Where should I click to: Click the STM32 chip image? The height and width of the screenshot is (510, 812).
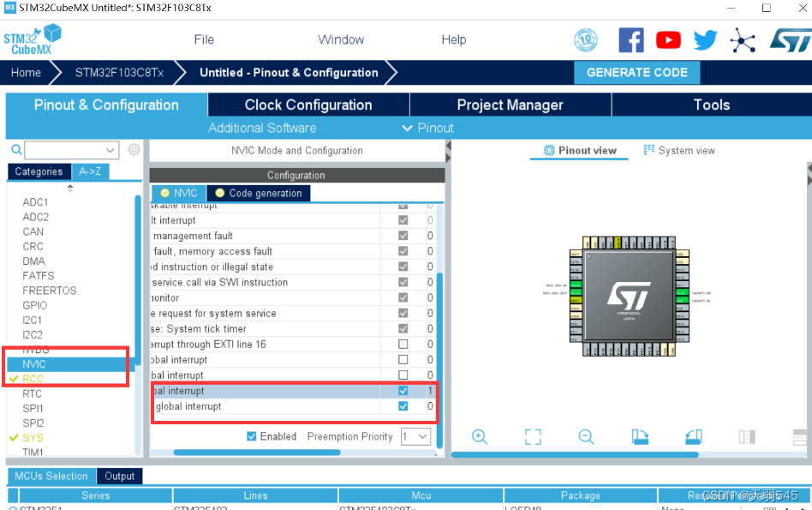630,296
